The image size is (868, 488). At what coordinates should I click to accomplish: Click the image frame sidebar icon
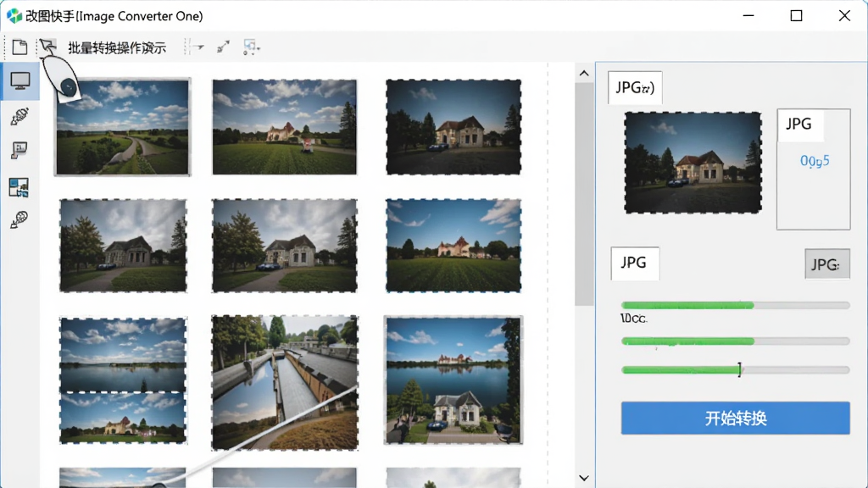(19, 150)
